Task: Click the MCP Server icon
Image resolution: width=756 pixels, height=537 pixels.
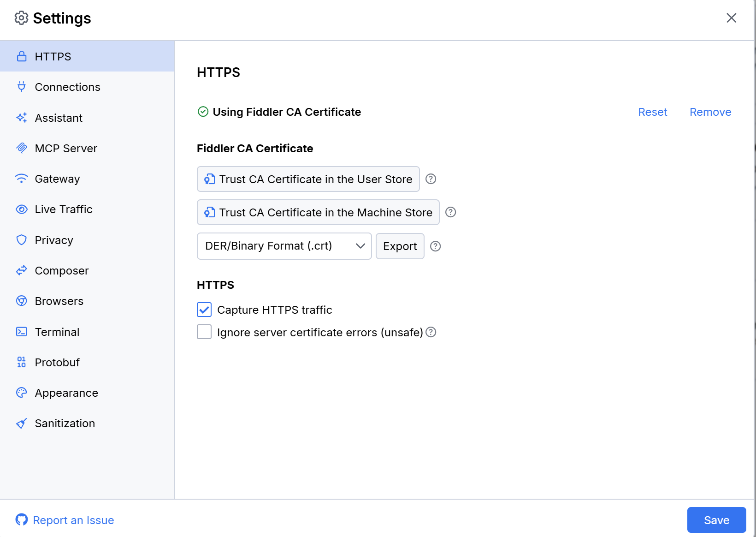Action: click(x=22, y=148)
